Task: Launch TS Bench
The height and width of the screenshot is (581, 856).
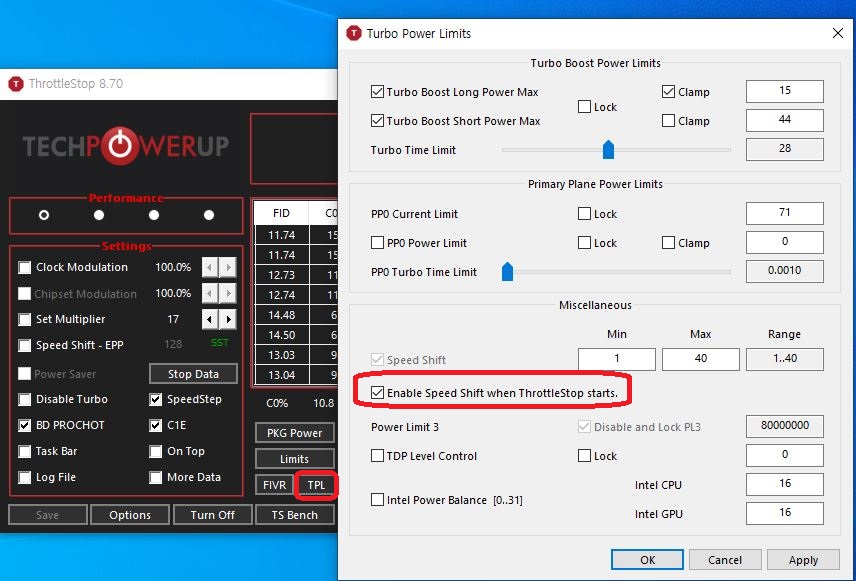Action: click(x=294, y=515)
